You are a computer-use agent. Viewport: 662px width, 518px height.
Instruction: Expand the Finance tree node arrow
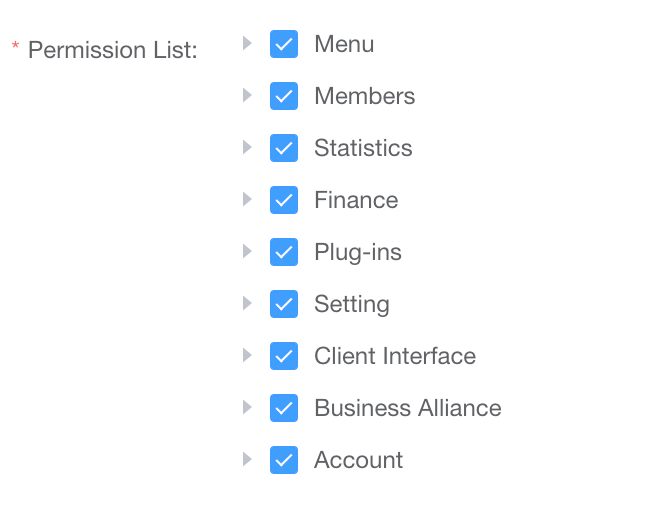click(247, 199)
